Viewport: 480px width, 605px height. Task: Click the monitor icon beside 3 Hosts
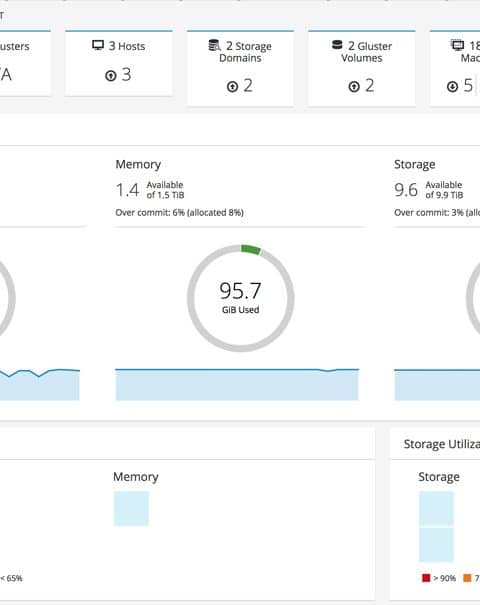[98, 45]
